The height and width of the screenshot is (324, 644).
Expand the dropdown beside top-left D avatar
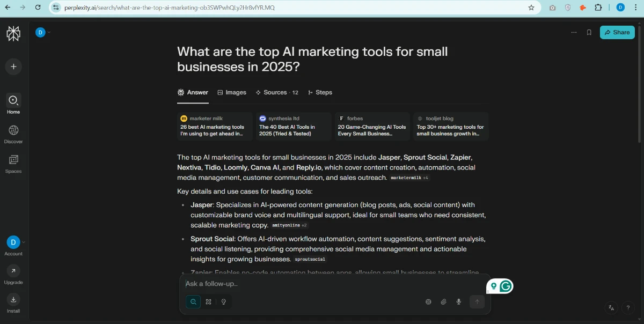(x=49, y=32)
